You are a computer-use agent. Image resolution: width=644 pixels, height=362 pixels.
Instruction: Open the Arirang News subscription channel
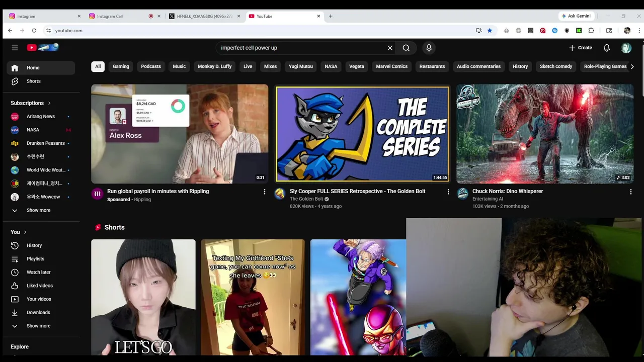pyautogui.click(x=41, y=116)
